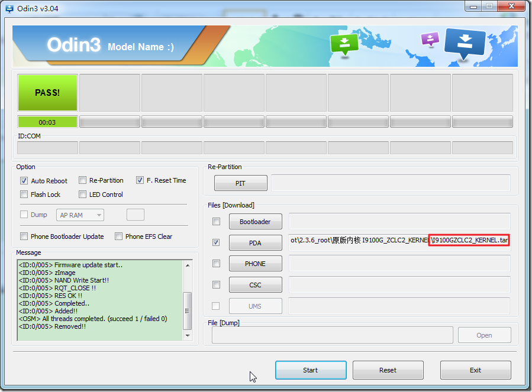Open the AP RAM dropdown
Screen dimensions: 532x392
coord(80,215)
